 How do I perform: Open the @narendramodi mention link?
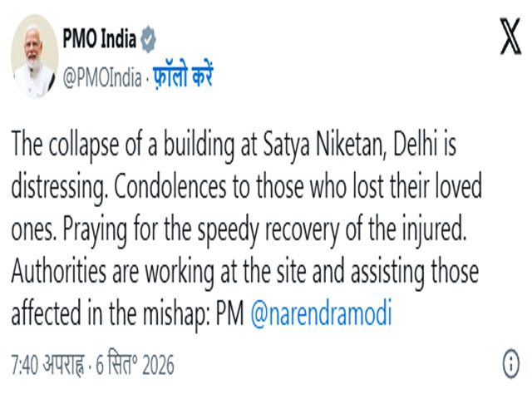321,313
